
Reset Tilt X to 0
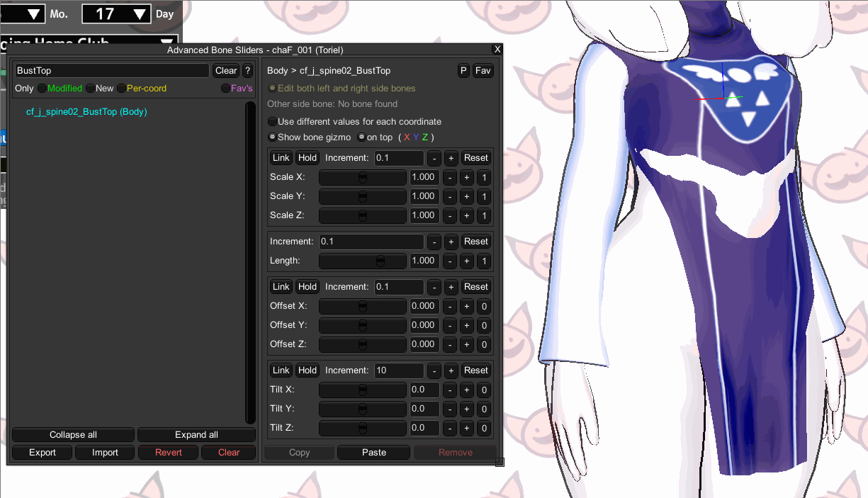tap(484, 390)
